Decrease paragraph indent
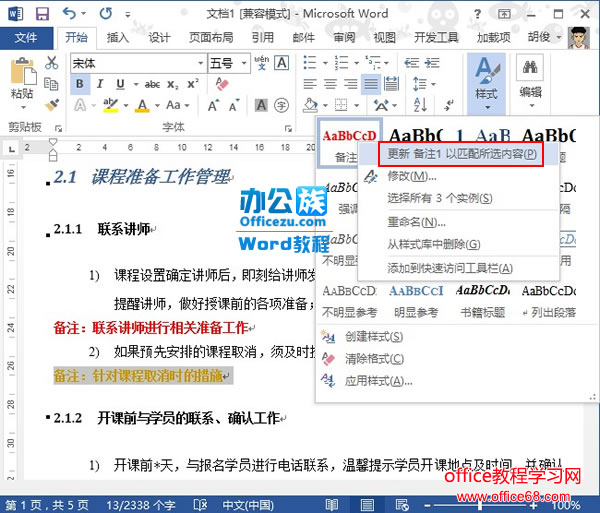The image size is (600, 513). pyautogui.click(x=412, y=63)
